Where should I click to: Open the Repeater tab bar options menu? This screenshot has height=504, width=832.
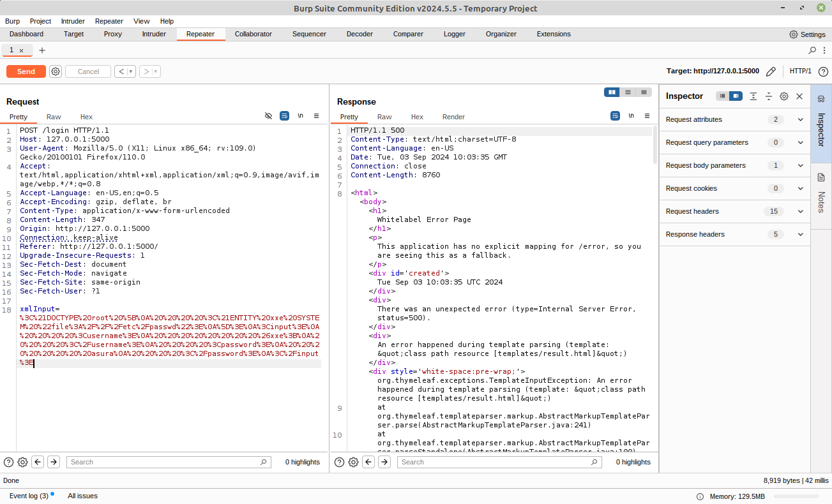tap(824, 50)
